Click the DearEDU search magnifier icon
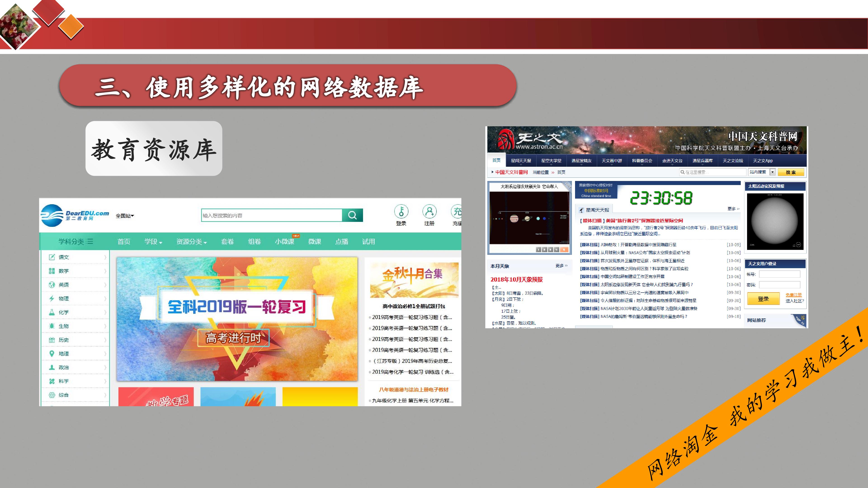Image resolution: width=868 pixels, height=488 pixels. pyautogui.click(x=352, y=215)
